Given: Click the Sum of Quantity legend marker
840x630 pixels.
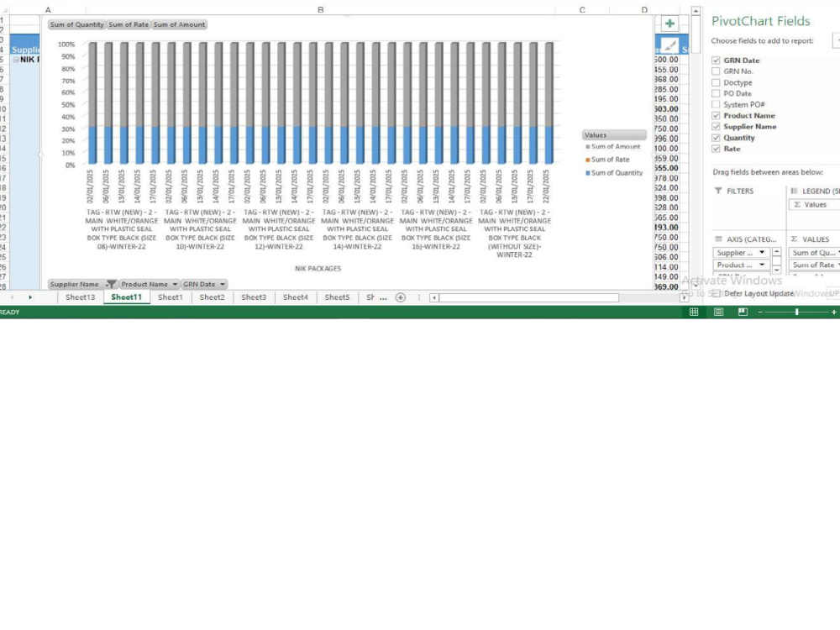Looking at the screenshot, I should pos(588,173).
